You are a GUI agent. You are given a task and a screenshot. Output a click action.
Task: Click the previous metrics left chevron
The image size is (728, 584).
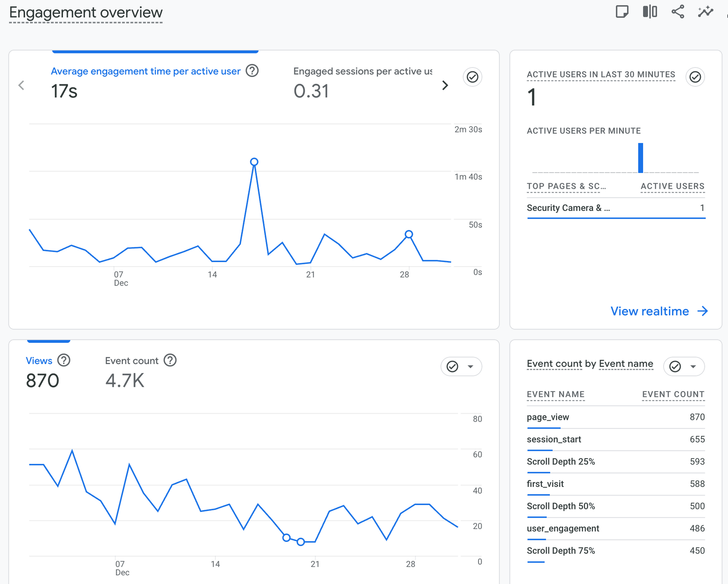pos(21,85)
